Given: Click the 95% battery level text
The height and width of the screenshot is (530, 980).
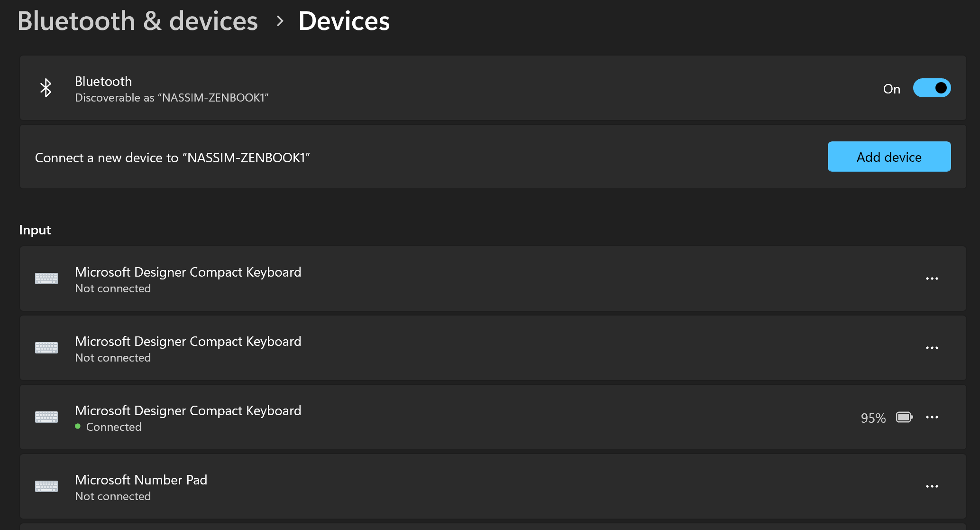Looking at the screenshot, I should (873, 418).
